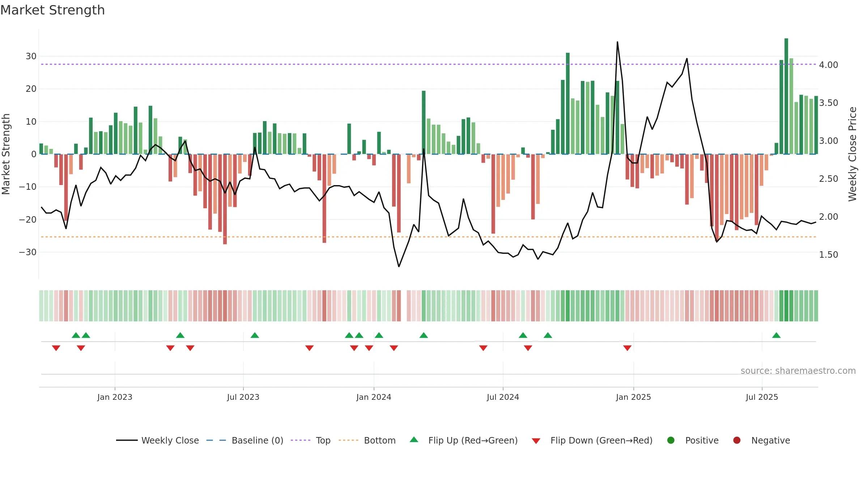Click the Jul 2025 axis label

pyautogui.click(x=762, y=397)
